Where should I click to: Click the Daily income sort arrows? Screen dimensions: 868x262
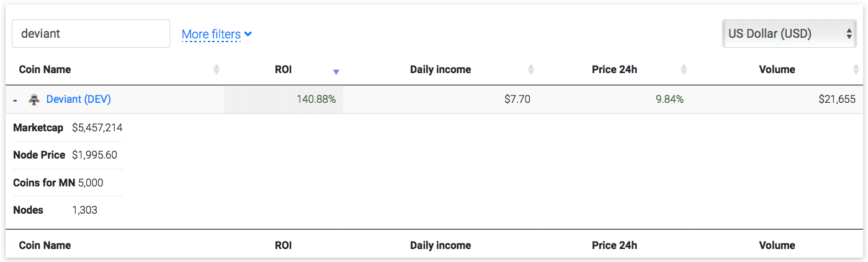(x=531, y=69)
